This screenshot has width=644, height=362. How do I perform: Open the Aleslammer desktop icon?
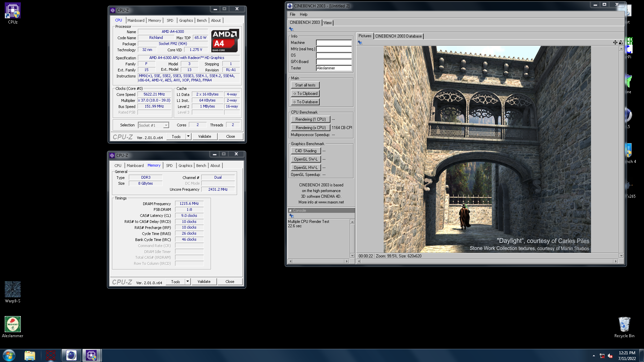[x=13, y=327]
